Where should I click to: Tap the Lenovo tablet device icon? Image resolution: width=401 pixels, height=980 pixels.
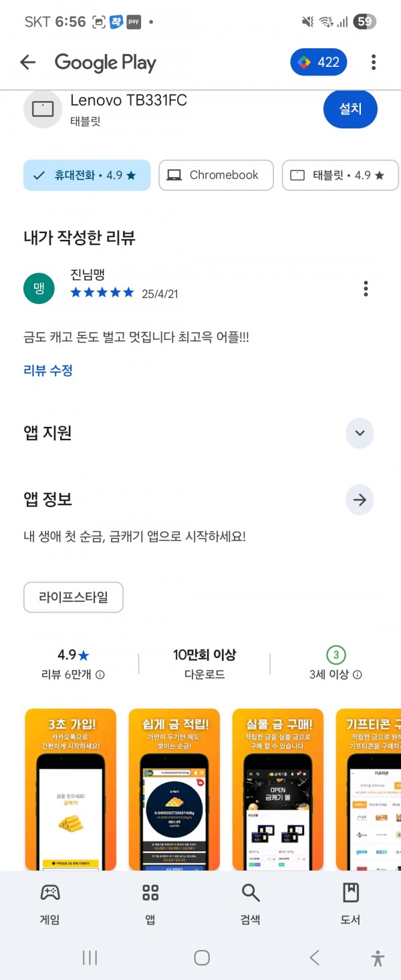pyautogui.click(x=43, y=109)
